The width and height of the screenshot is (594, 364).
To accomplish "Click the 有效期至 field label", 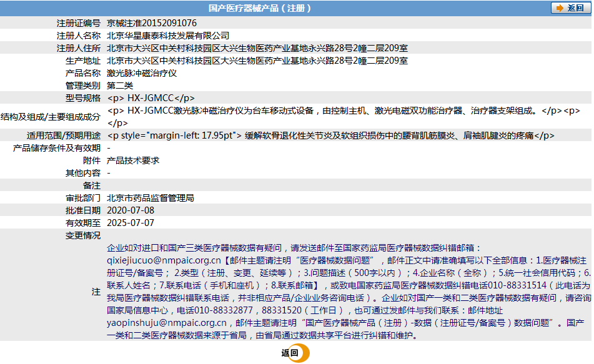I will 83,223.
